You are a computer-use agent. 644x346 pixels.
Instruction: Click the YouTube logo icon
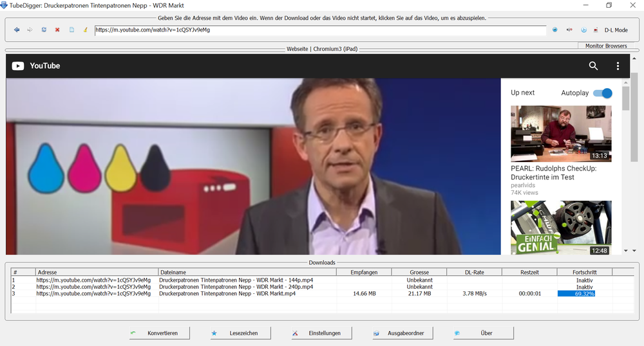point(18,66)
